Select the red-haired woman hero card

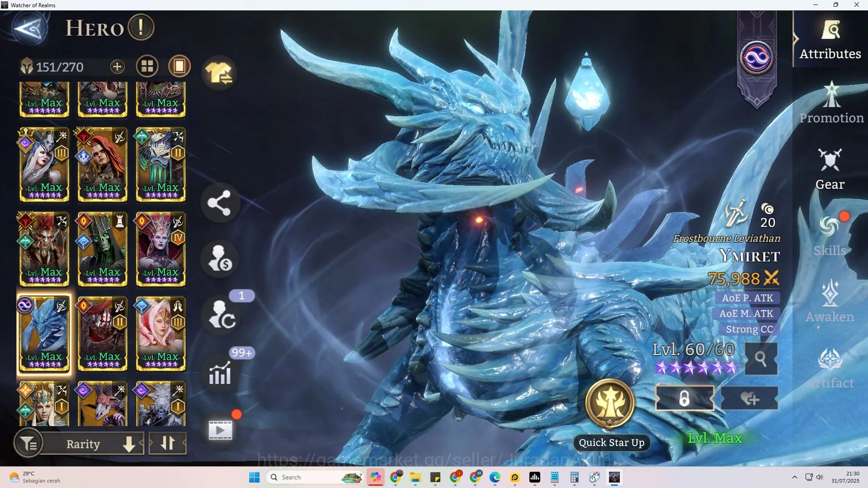coord(103,165)
